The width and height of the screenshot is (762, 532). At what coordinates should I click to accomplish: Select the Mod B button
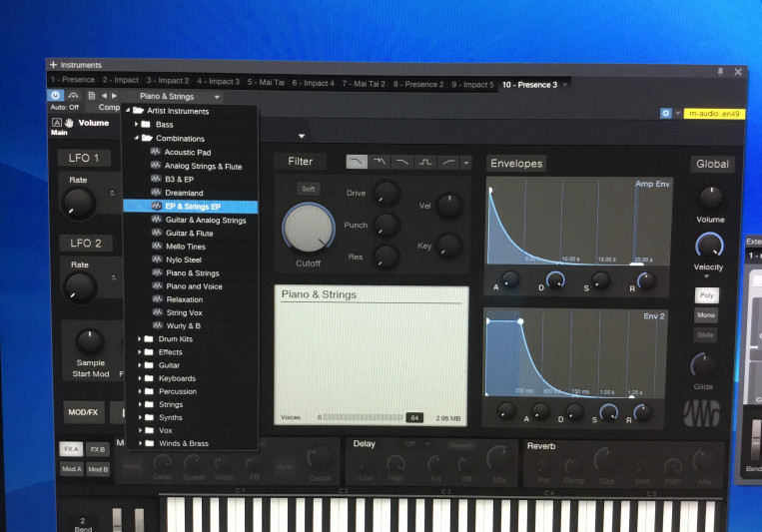[98, 469]
